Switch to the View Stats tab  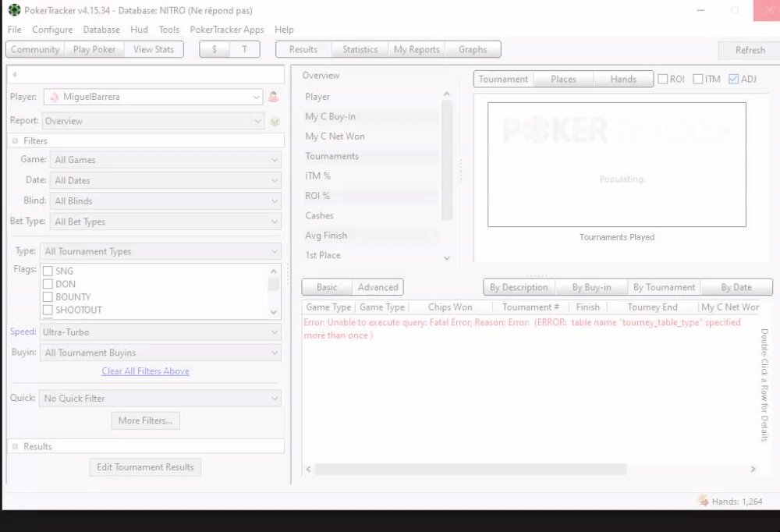(154, 49)
